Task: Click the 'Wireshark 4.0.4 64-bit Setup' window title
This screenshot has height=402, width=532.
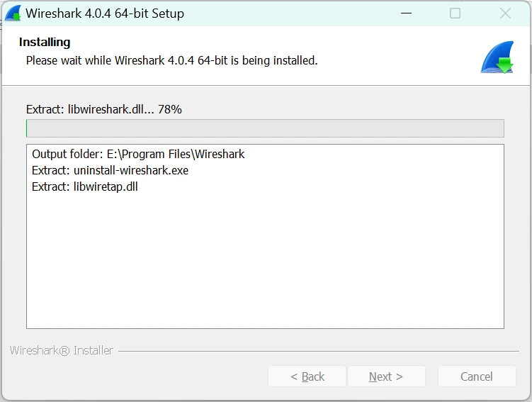Action: (105, 13)
